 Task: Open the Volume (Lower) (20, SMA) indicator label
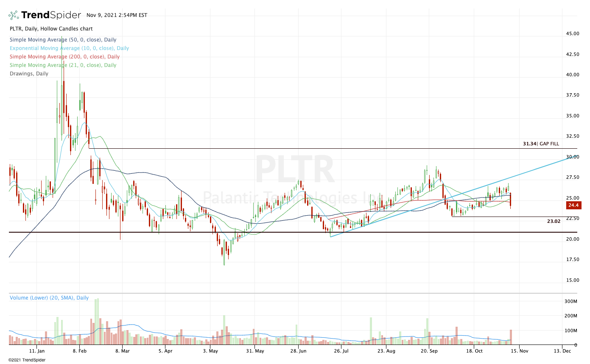(49, 298)
